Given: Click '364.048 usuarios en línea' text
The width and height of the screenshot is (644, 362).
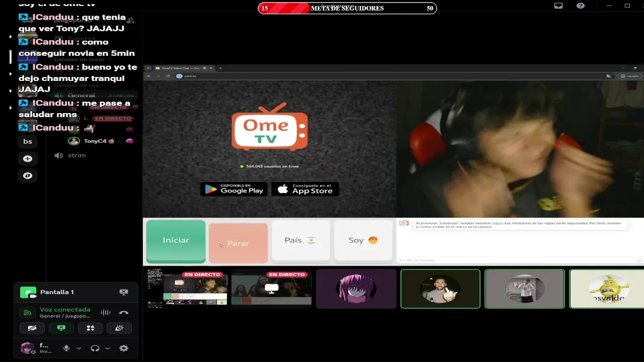Looking at the screenshot, I should coord(272,166).
